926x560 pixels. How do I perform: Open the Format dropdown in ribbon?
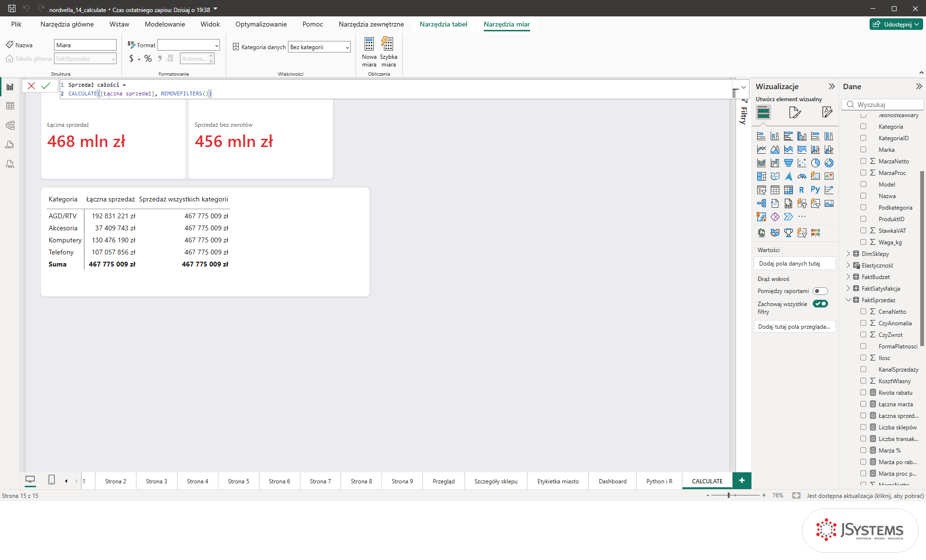pos(189,45)
